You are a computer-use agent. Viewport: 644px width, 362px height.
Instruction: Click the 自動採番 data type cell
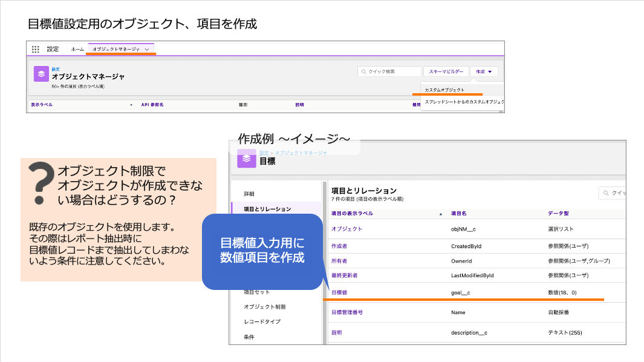559,312
